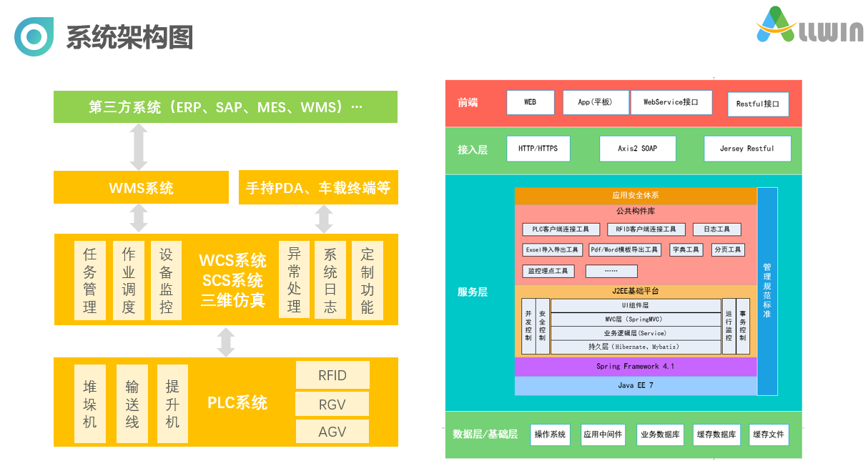
Task: Select the 接入层 layer label
Action: (x=473, y=149)
